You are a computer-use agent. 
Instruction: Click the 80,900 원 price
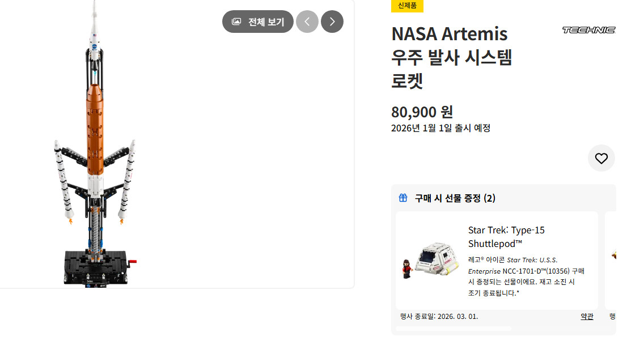422,112
